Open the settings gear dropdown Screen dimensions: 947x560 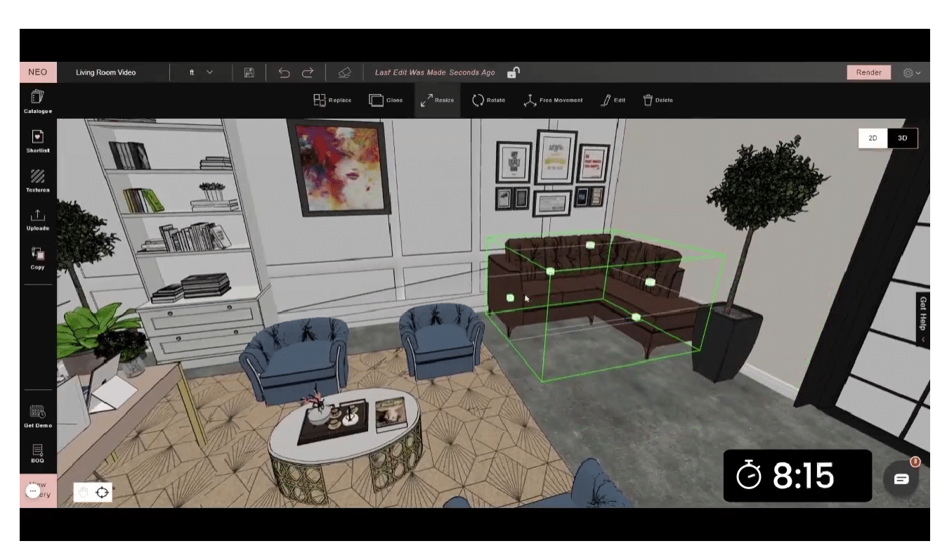tap(911, 72)
